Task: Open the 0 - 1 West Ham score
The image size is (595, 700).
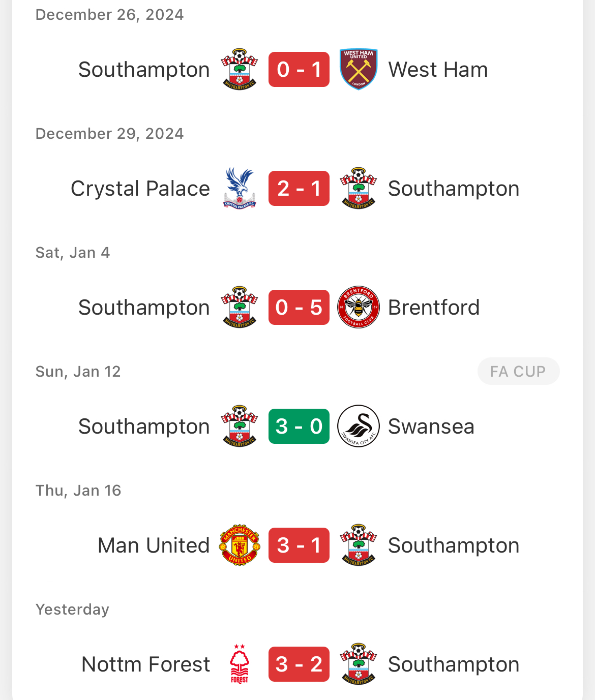Action: click(x=299, y=70)
